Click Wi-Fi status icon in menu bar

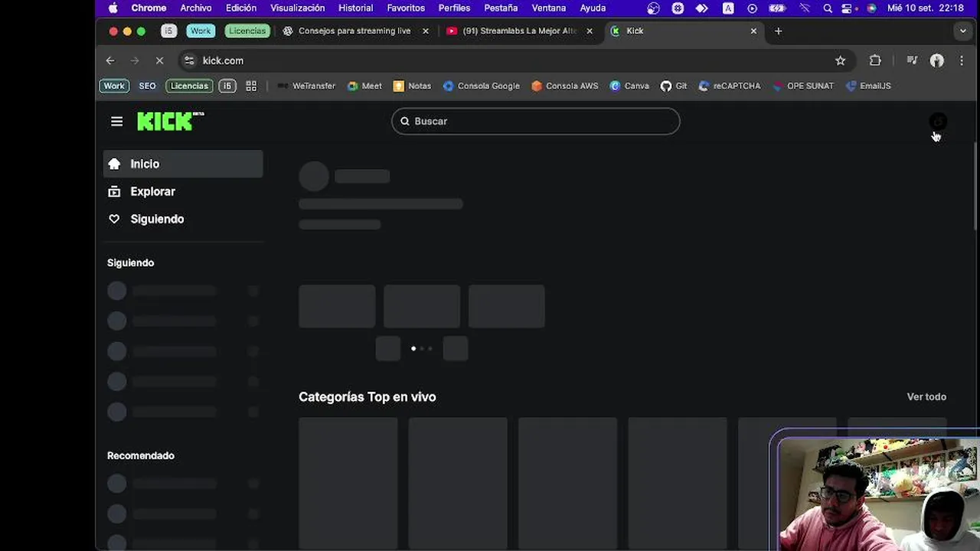click(x=805, y=8)
